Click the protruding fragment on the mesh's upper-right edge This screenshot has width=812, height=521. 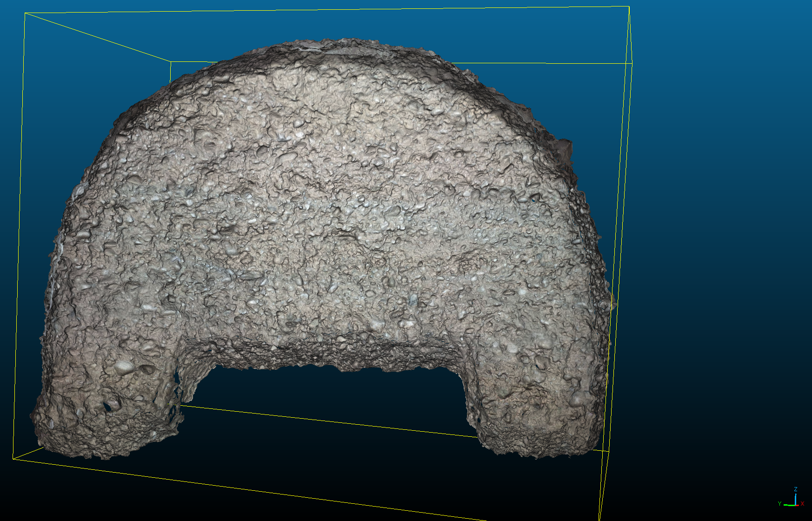click(565, 148)
